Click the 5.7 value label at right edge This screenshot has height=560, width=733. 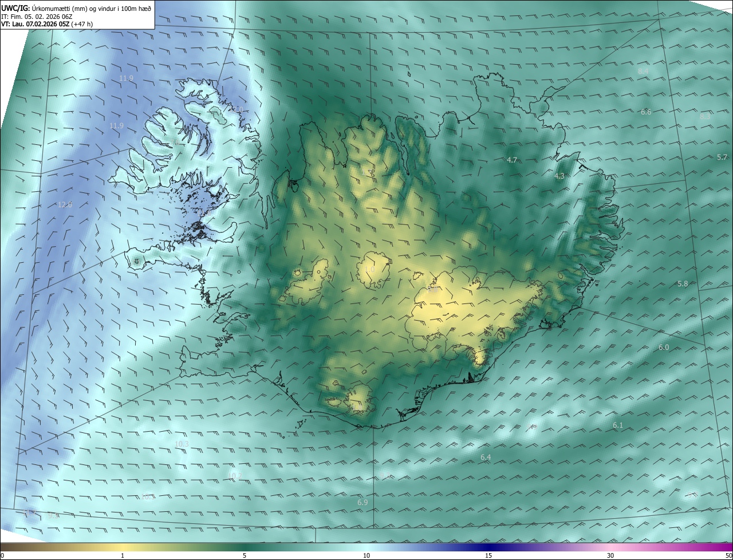722,157
